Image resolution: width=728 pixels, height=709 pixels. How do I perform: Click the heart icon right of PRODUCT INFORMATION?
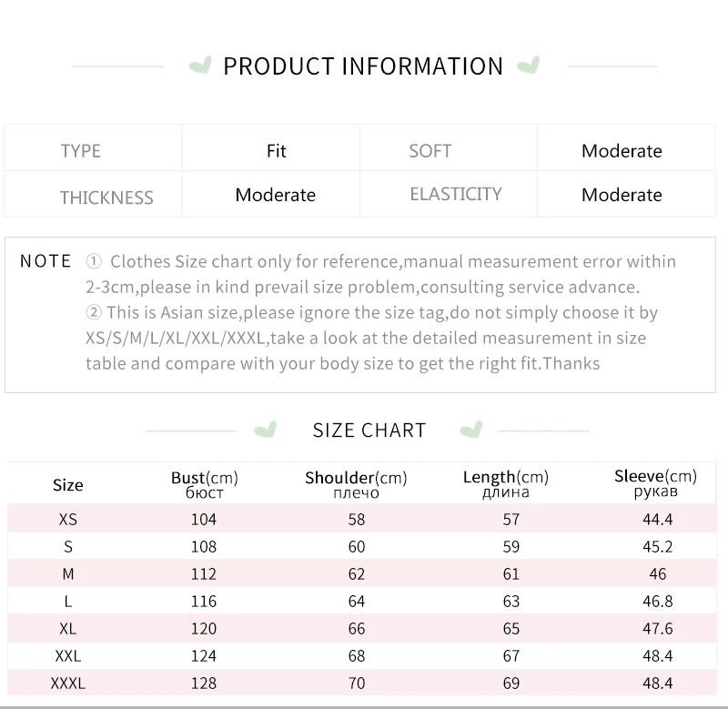click(x=528, y=66)
